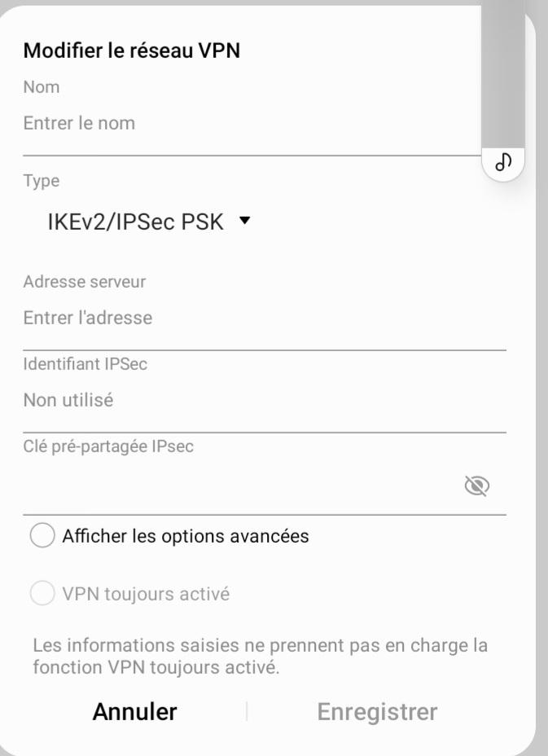Tap the 'Nom' field label
548x756 pixels.
point(42,86)
